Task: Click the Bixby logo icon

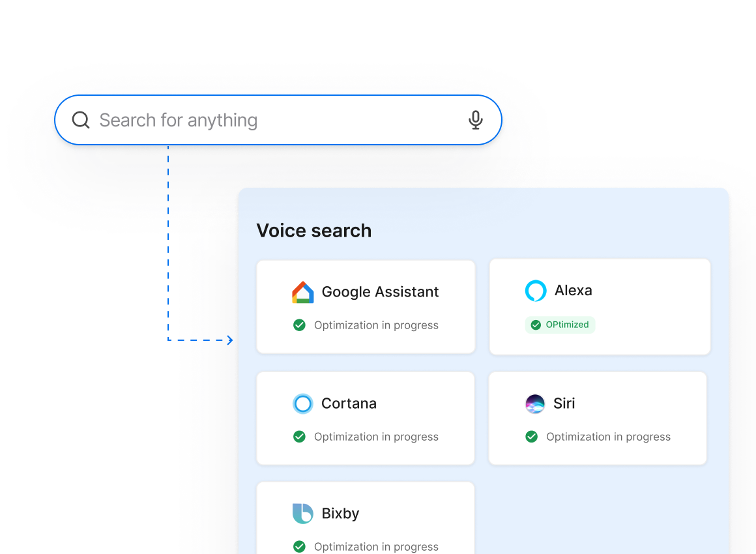Action: tap(303, 514)
